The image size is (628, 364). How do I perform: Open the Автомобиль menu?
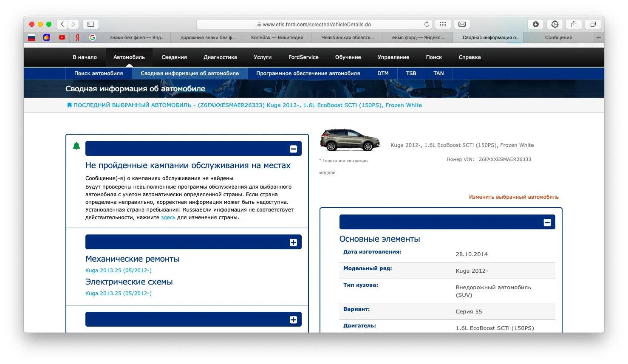tap(129, 57)
